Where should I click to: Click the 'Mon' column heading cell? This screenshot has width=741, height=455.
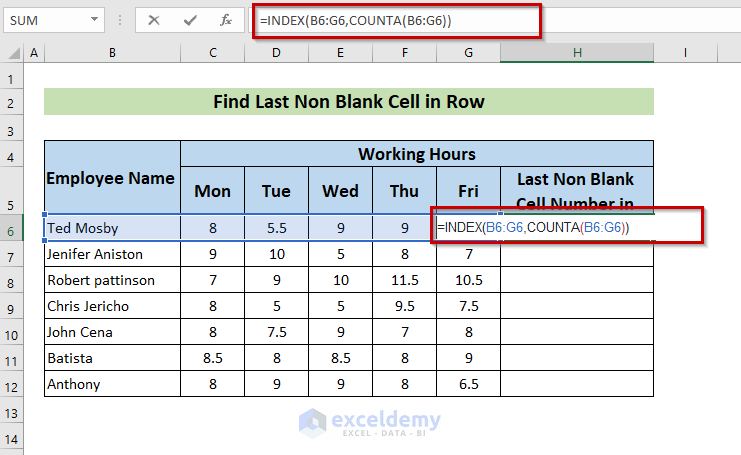tap(213, 191)
